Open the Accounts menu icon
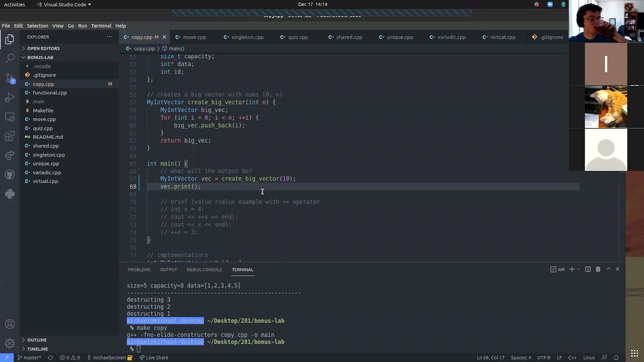The height and width of the screenshot is (362, 644). (x=10, y=324)
